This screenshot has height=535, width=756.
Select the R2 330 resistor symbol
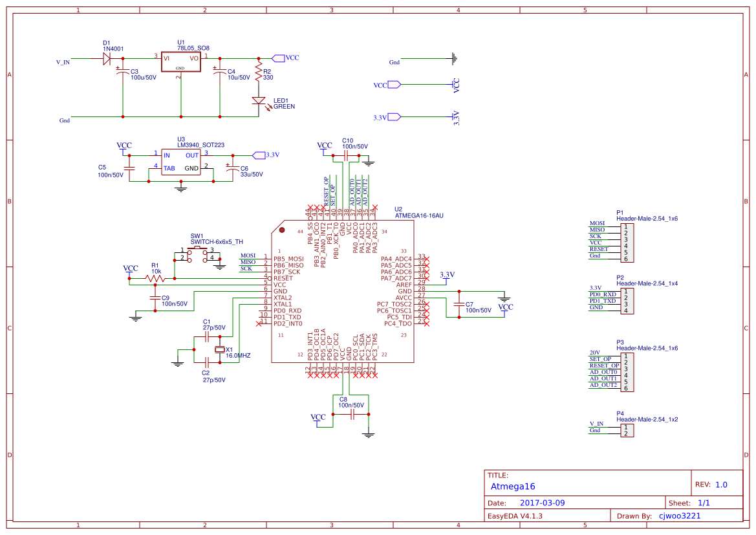click(259, 72)
